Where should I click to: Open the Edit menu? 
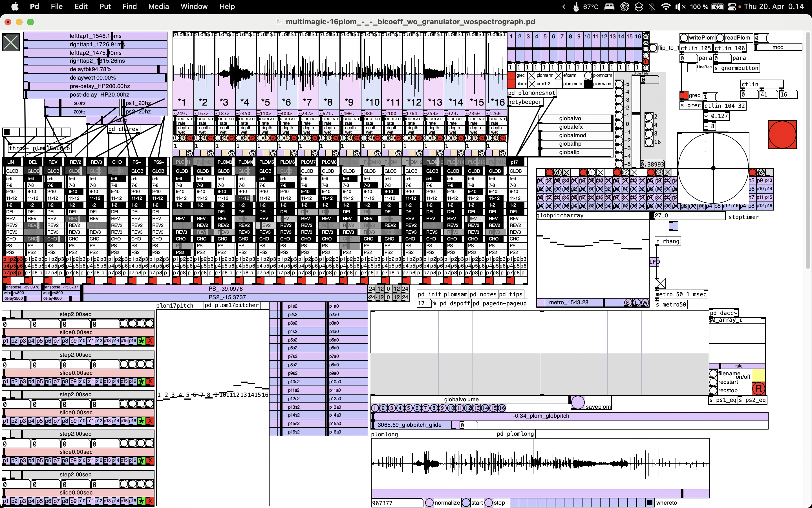click(81, 6)
